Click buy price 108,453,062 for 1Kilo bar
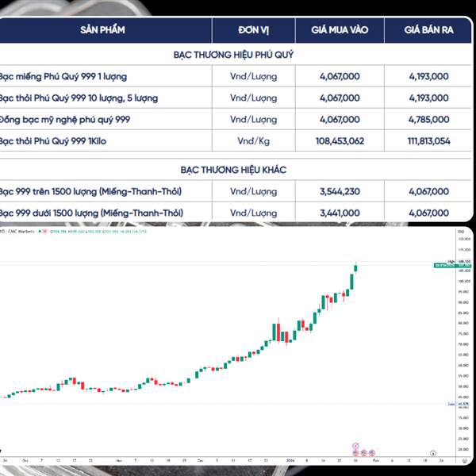 coord(340,141)
